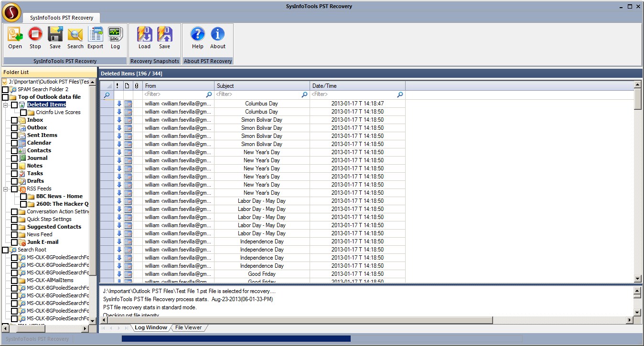Click the item type column header icon
Viewport: 644px width, 346px height.
coord(127,86)
